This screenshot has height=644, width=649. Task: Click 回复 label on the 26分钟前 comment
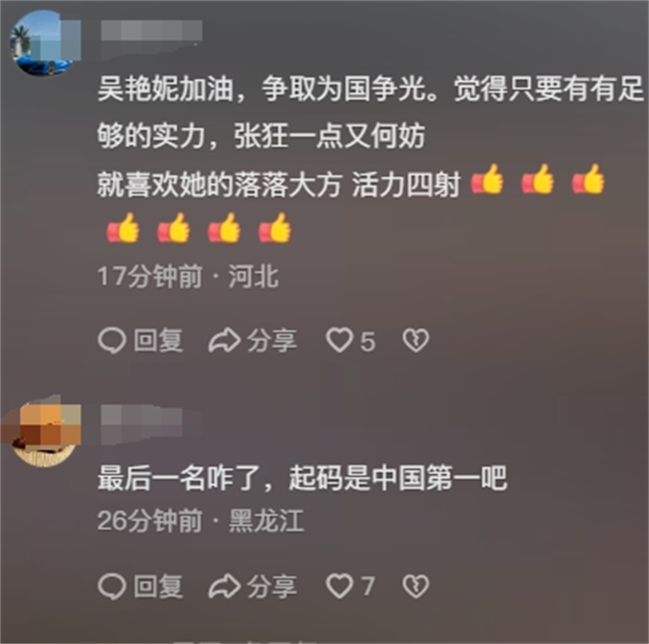(x=158, y=586)
